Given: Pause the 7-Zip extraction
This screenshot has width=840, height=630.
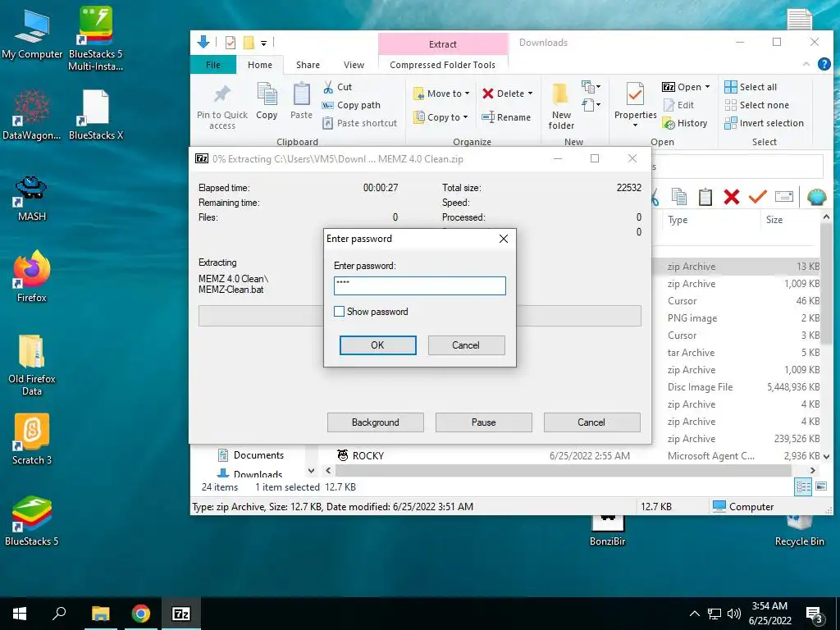Looking at the screenshot, I should pos(483,422).
